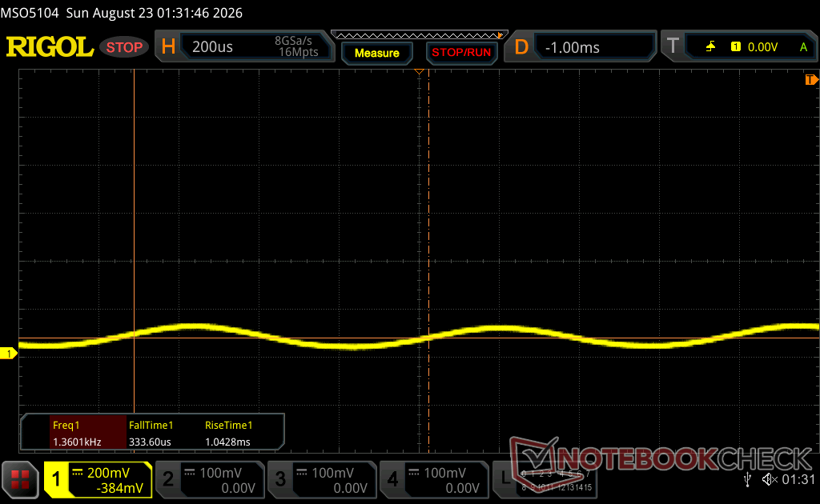820x504 pixels.
Task: Click the T trigger icon
Action: 673,46
